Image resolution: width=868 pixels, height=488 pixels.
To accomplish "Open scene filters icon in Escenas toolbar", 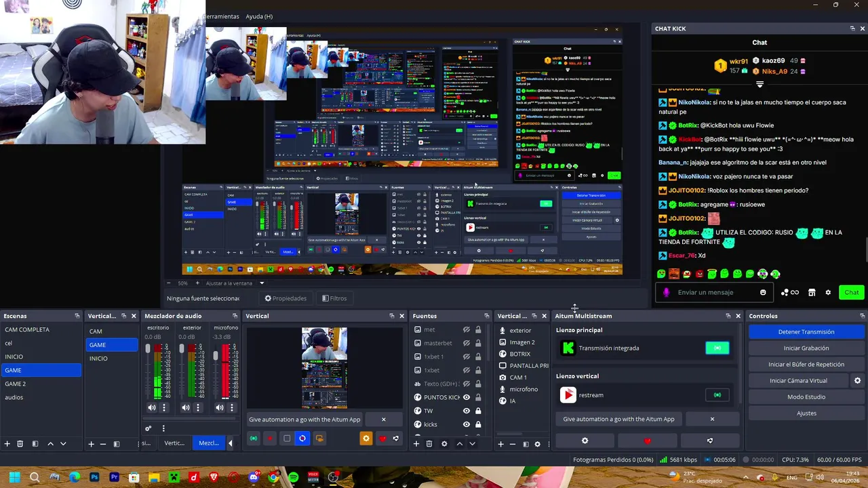I will [x=35, y=444].
